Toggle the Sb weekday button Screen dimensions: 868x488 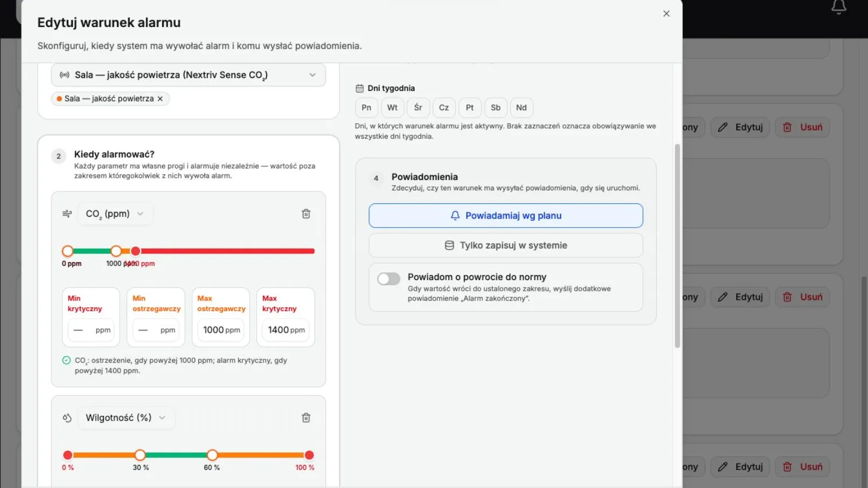click(496, 107)
